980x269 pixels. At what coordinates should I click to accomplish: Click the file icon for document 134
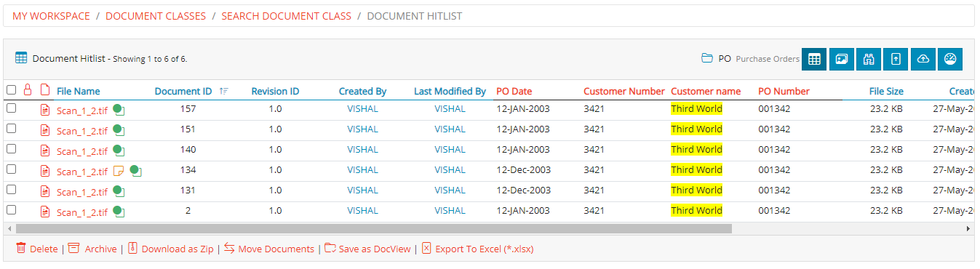click(x=45, y=171)
